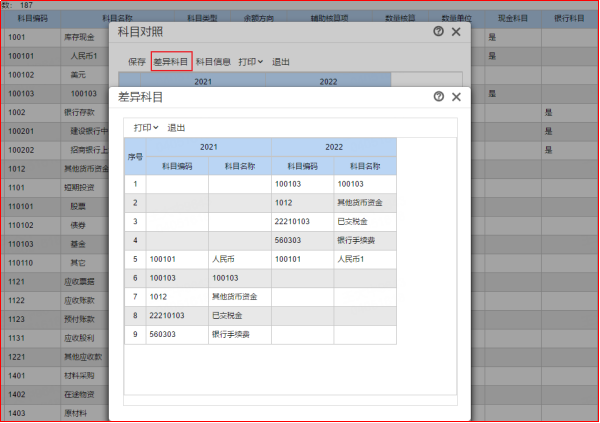
Task: Click the 2022 column group header
Action: tap(333, 147)
